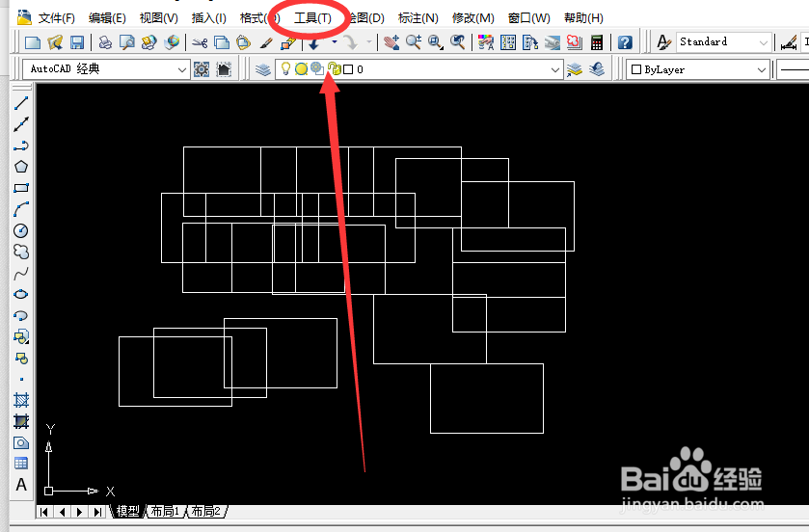The width and height of the screenshot is (809, 532).
Task: Click the Zoom Previous icon
Action: [457, 42]
